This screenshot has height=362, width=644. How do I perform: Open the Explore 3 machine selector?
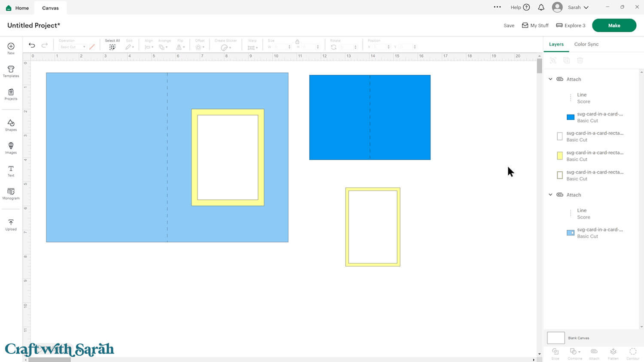point(571,25)
